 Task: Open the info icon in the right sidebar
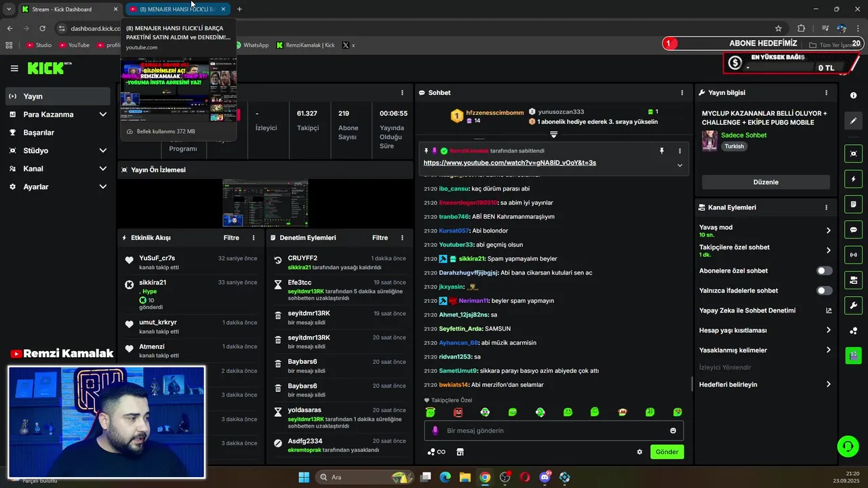click(x=853, y=96)
